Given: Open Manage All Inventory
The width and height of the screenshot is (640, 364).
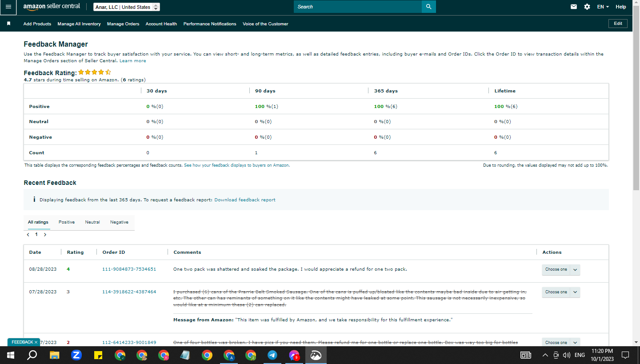Looking at the screenshot, I should [79, 24].
